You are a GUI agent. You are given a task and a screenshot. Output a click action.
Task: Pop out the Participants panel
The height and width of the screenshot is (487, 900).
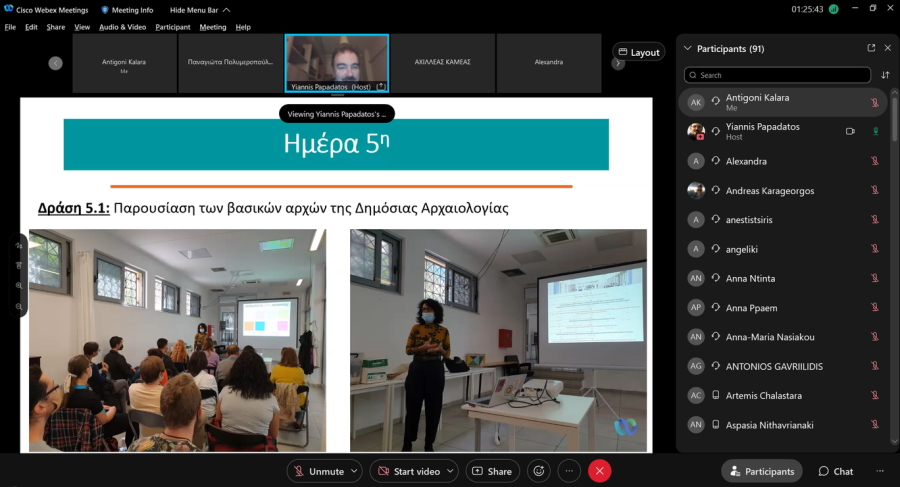tap(871, 48)
